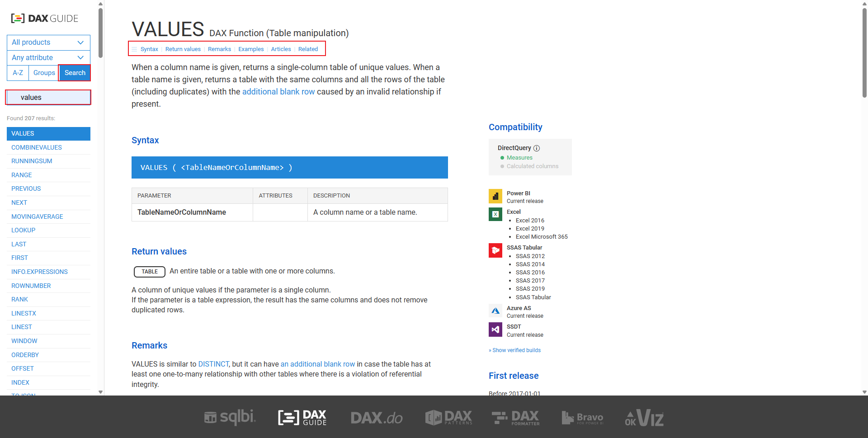Viewport: 868px width, 438px height.
Task: Open the DAX Patterns footer logo
Action: [x=448, y=417]
